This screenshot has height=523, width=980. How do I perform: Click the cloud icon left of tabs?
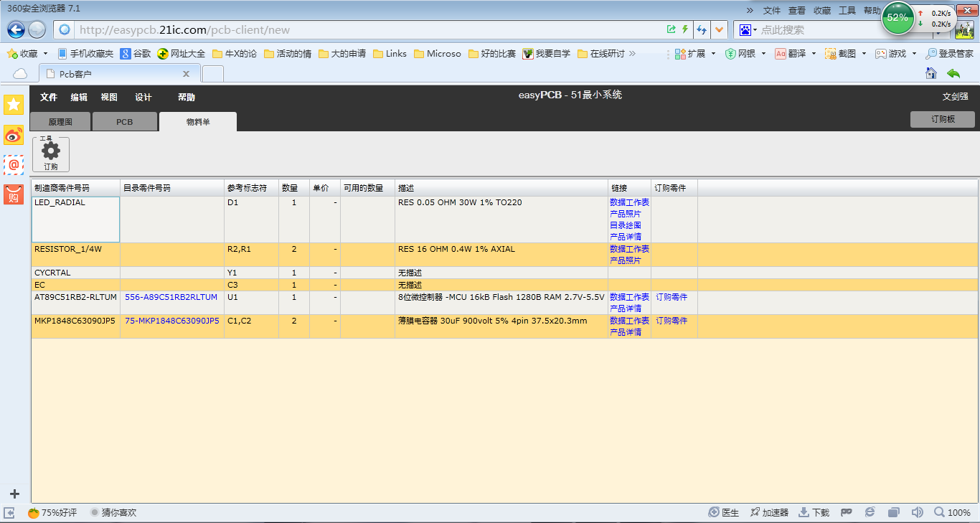coord(20,74)
